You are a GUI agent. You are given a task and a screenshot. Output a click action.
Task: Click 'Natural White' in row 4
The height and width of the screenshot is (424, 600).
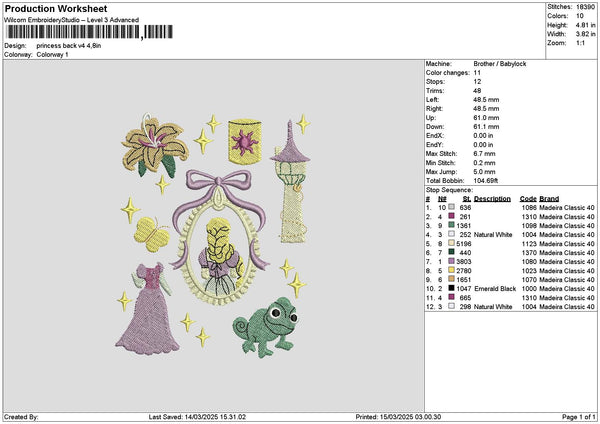click(x=493, y=235)
